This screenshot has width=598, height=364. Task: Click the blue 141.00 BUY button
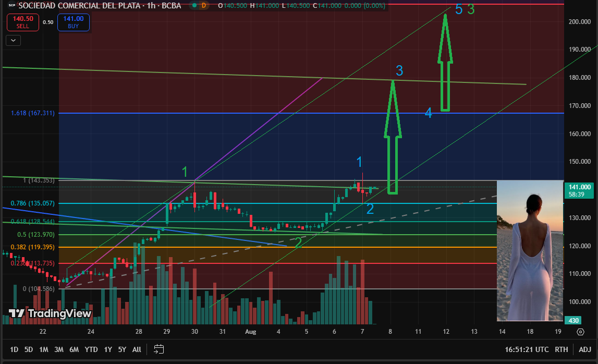[73, 22]
